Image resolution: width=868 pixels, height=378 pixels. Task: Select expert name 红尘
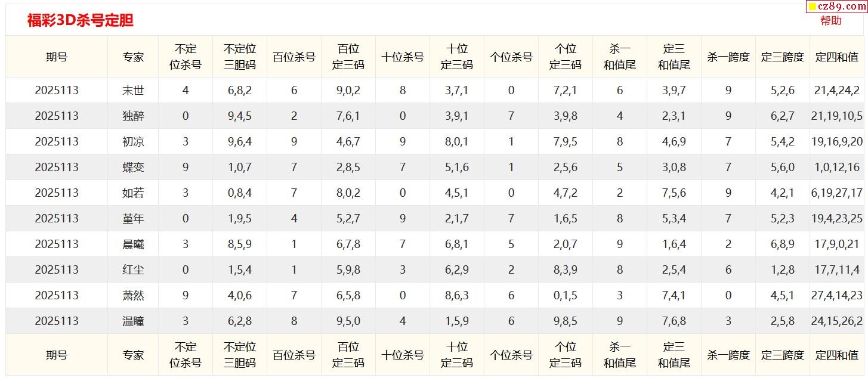[x=133, y=270]
